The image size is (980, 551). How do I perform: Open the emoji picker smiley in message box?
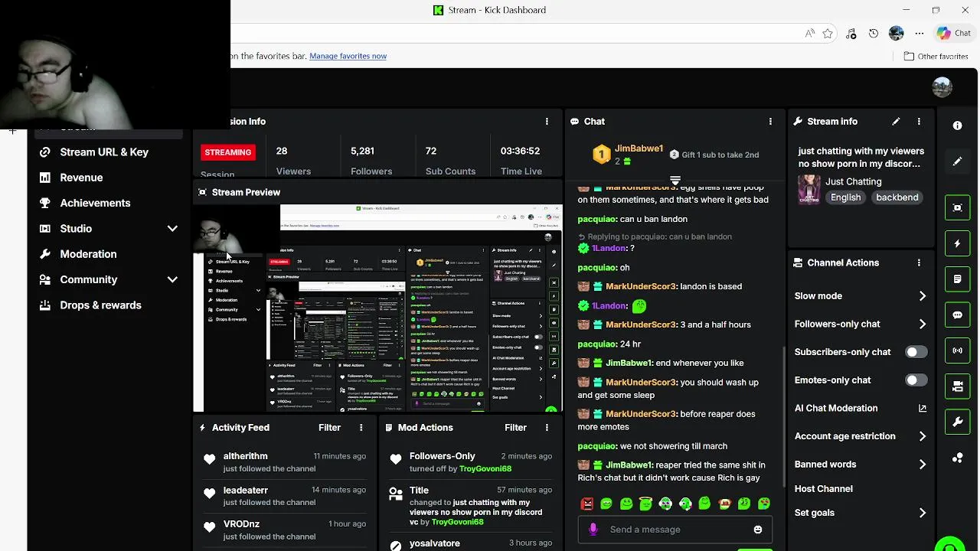758,530
